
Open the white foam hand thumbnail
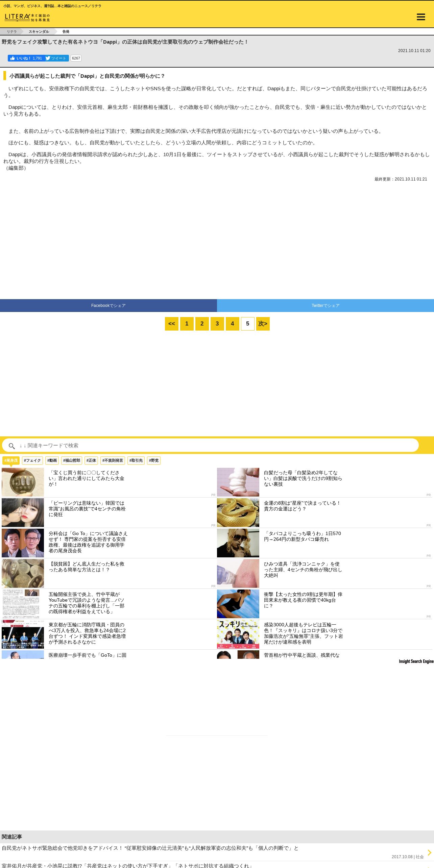tap(238, 482)
